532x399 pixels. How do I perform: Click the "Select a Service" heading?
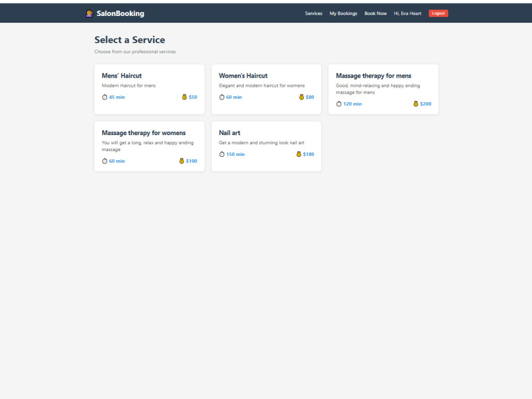[x=130, y=40]
